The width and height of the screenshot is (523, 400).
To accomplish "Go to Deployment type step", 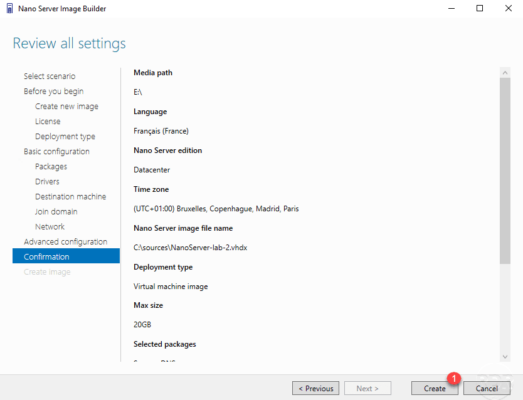I will (x=65, y=136).
